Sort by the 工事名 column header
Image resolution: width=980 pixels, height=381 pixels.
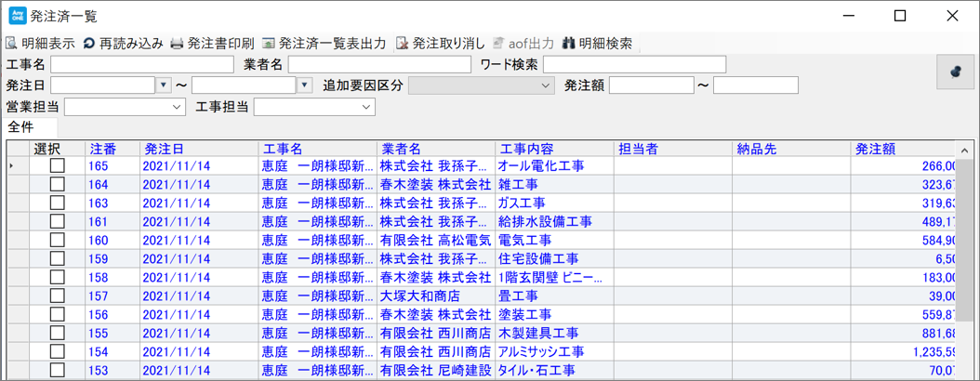pos(317,149)
